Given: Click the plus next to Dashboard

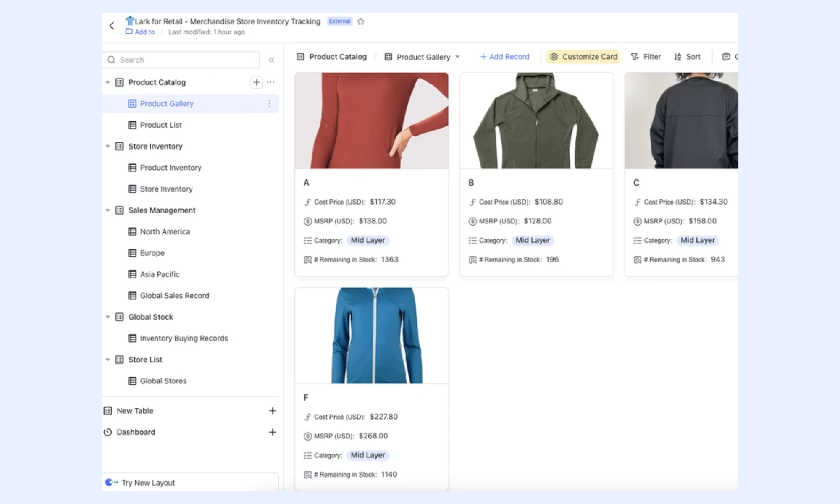Looking at the screenshot, I should (273, 432).
